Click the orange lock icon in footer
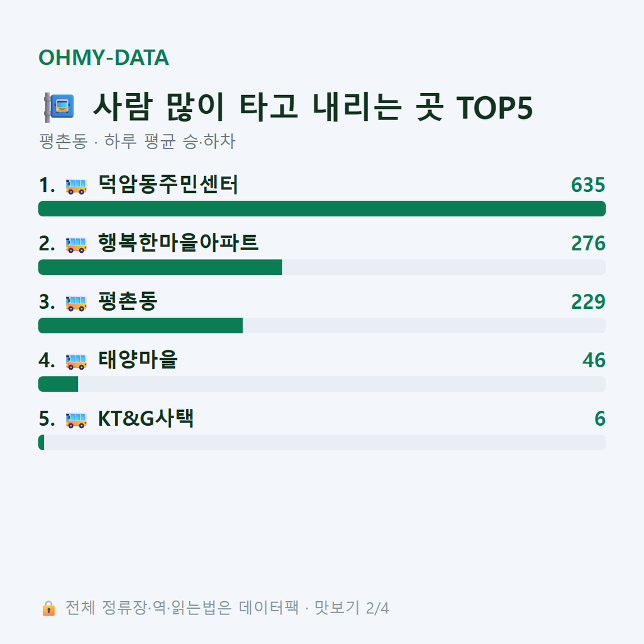The image size is (644, 644). 48,608
